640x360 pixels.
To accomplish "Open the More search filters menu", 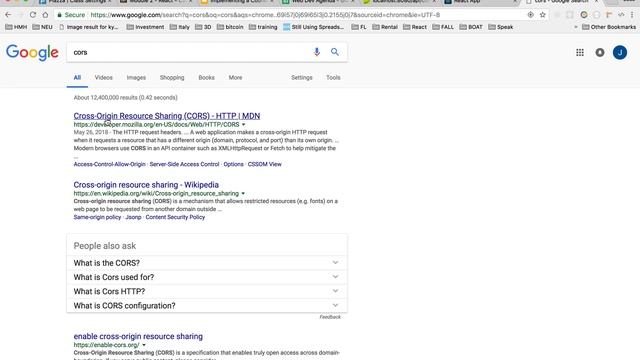I will pos(235,78).
